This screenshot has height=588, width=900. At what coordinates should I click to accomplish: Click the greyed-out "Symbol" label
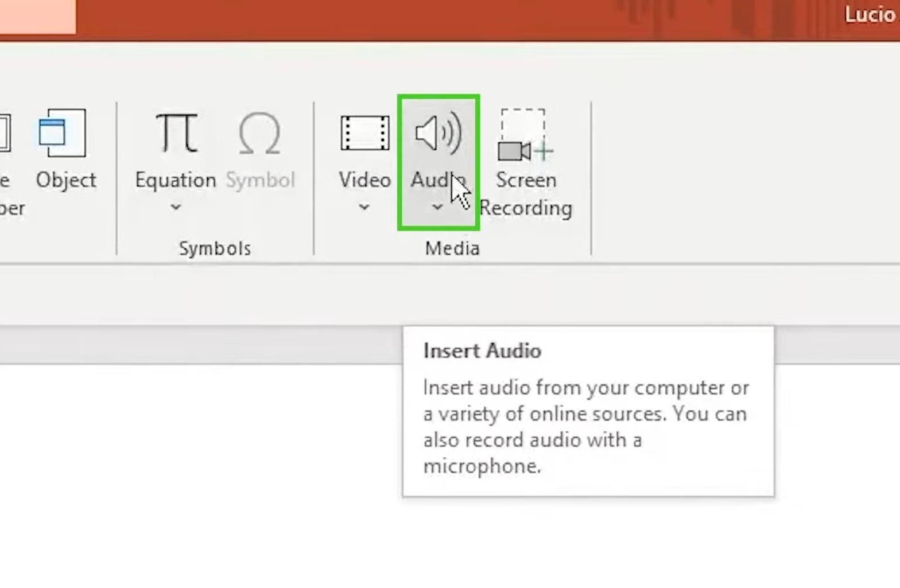tap(260, 180)
